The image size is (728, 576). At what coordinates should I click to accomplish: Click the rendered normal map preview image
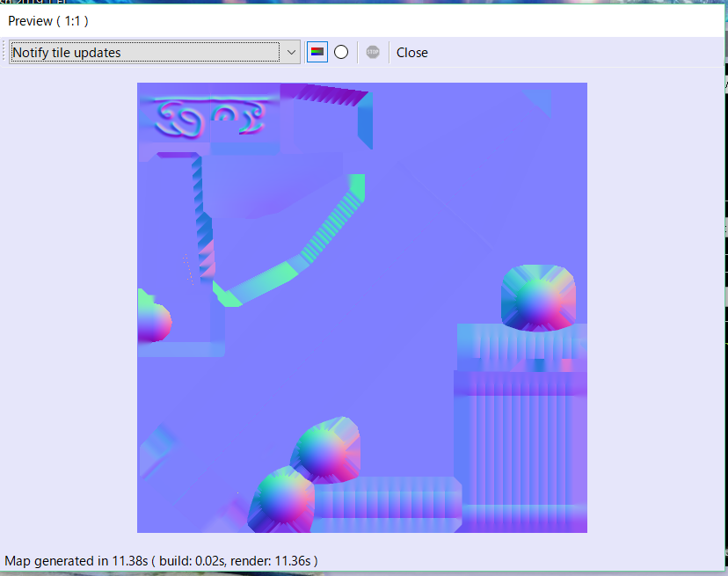click(x=362, y=308)
